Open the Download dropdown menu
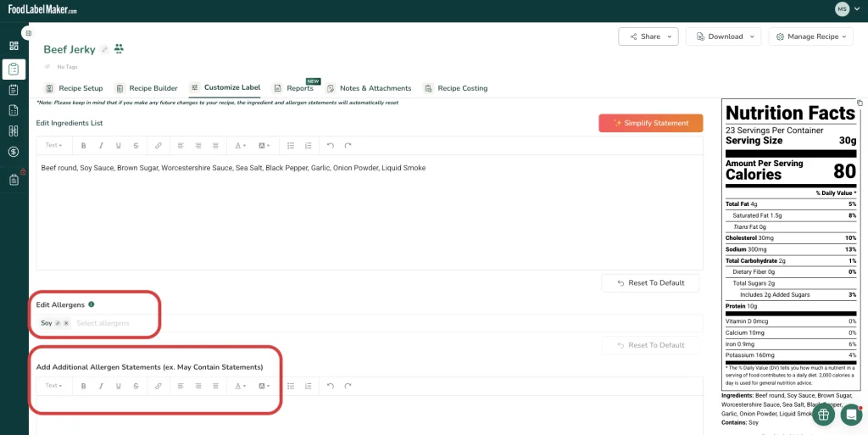 pos(724,36)
